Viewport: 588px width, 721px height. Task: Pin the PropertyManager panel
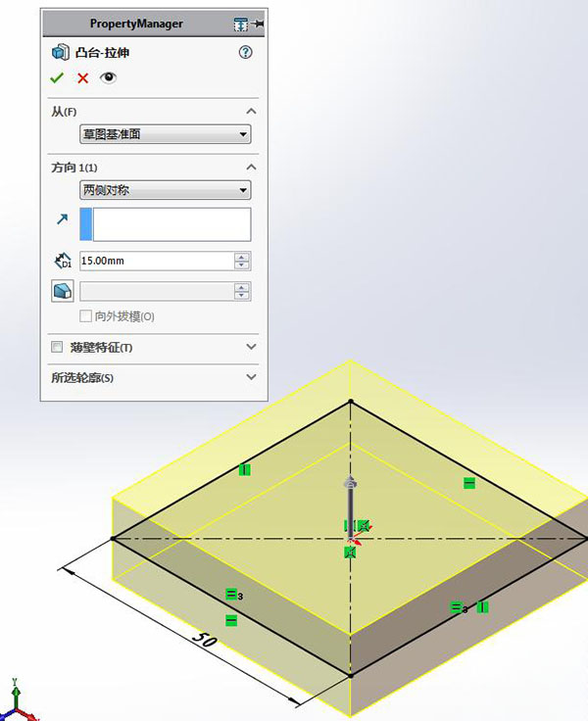[259, 24]
